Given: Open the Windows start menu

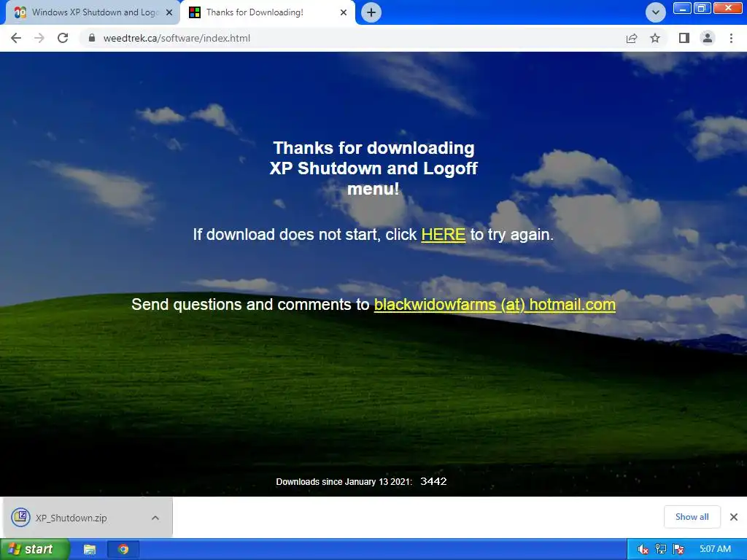Looking at the screenshot, I should [x=35, y=549].
